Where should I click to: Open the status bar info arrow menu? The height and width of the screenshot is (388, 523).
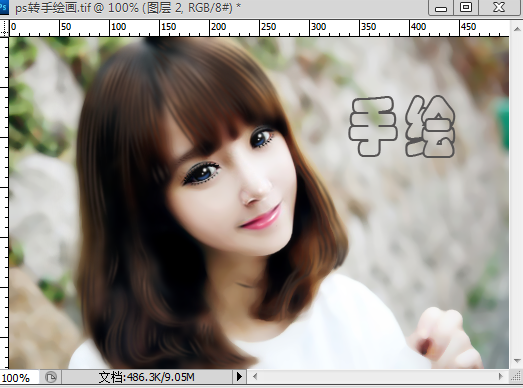[239, 377]
